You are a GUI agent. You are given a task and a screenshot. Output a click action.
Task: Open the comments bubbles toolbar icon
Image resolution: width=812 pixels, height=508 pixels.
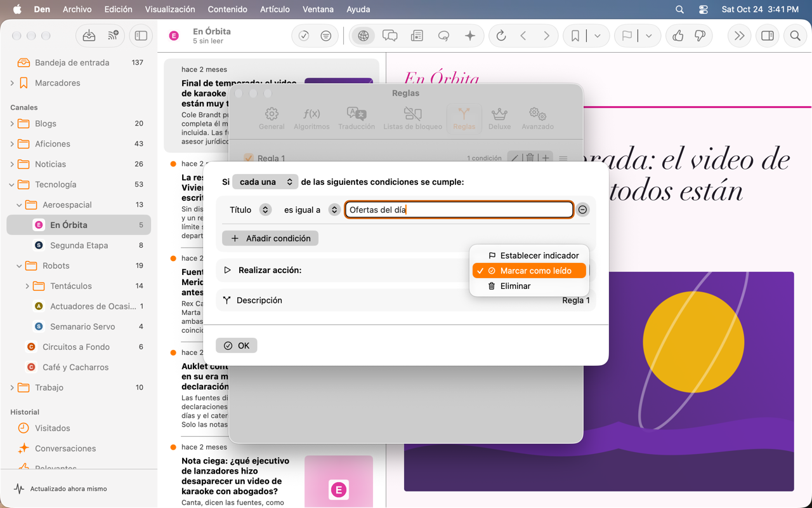[x=390, y=36]
